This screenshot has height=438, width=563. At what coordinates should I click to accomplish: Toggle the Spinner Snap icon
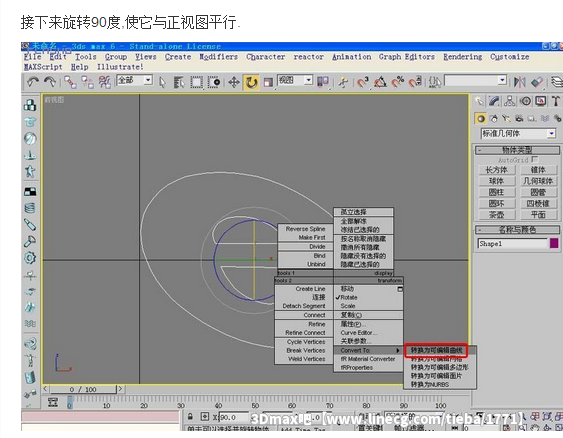point(415,82)
